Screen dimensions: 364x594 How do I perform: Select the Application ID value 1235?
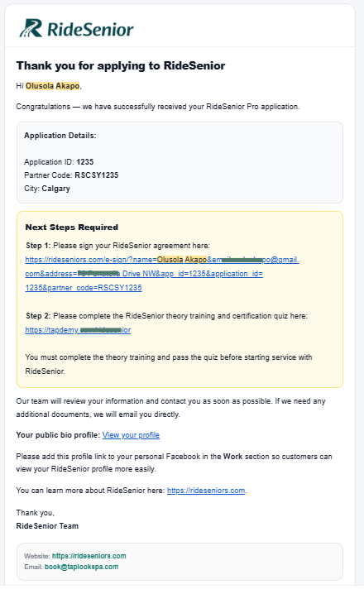(x=85, y=162)
